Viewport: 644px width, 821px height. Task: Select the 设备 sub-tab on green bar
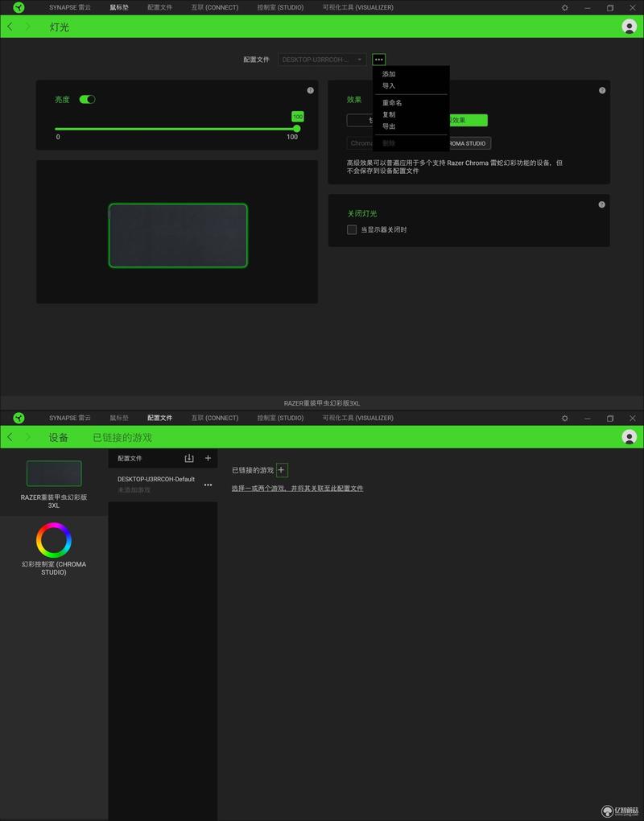[x=59, y=437]
